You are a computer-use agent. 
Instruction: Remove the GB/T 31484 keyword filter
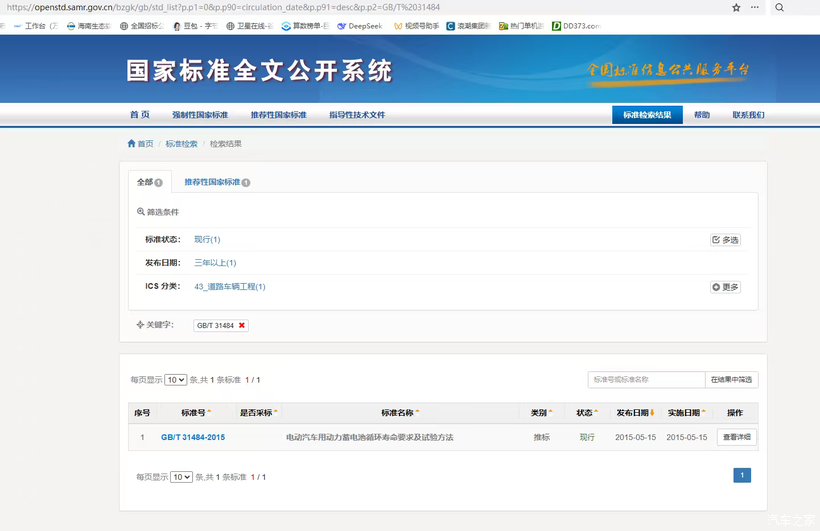pyautogui.click(x=242, y=325)
